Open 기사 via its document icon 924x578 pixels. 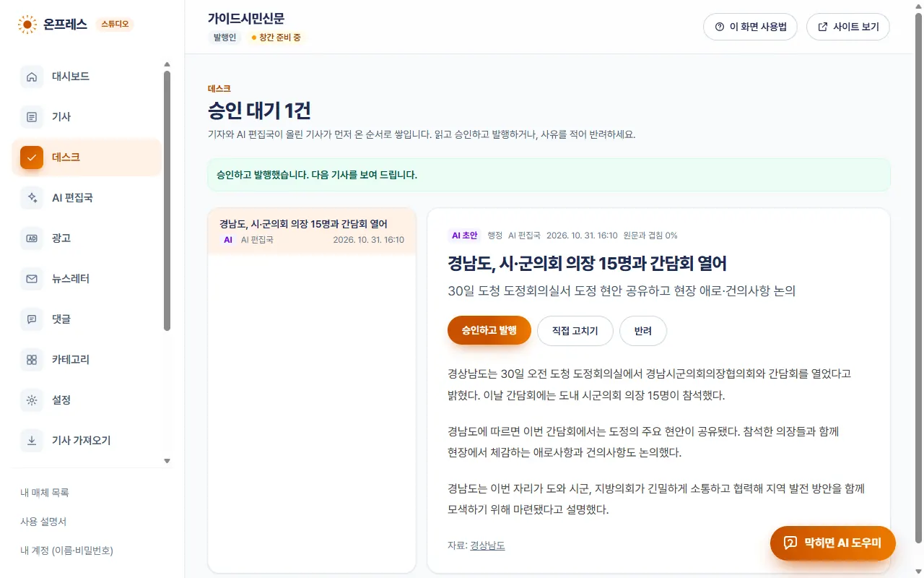32,117
